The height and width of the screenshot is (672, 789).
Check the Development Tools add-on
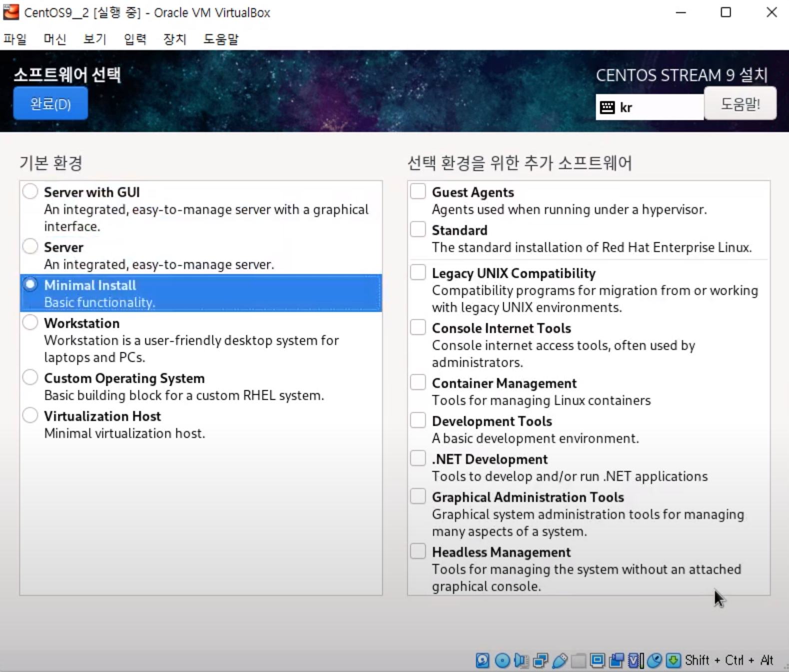[418, 420]
